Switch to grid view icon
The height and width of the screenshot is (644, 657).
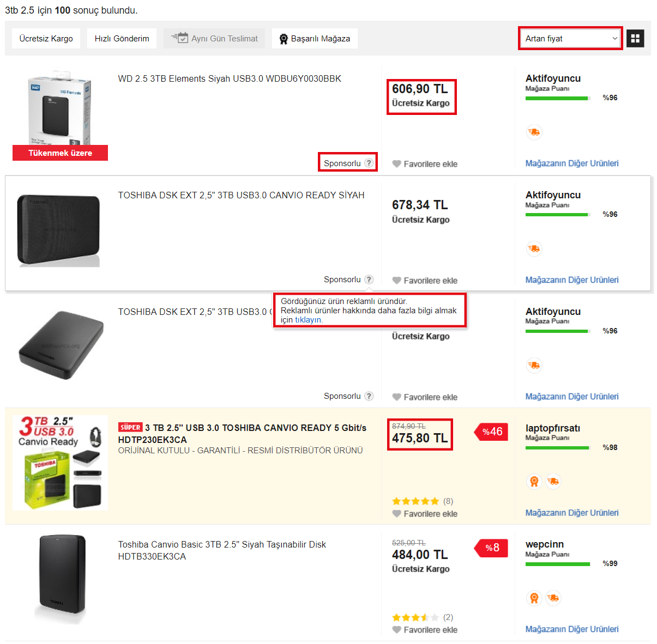click(635, 38)
